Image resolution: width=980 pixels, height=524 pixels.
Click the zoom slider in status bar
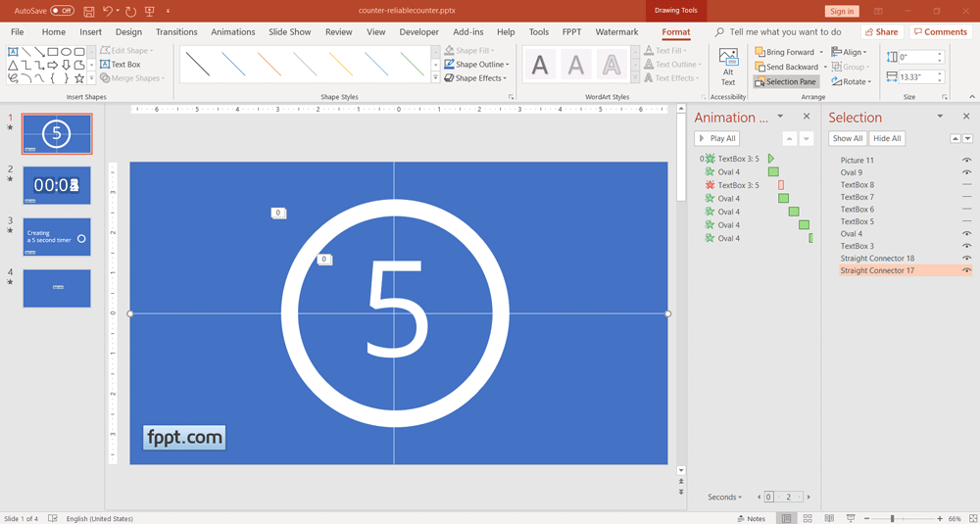[x=892, y=518]
